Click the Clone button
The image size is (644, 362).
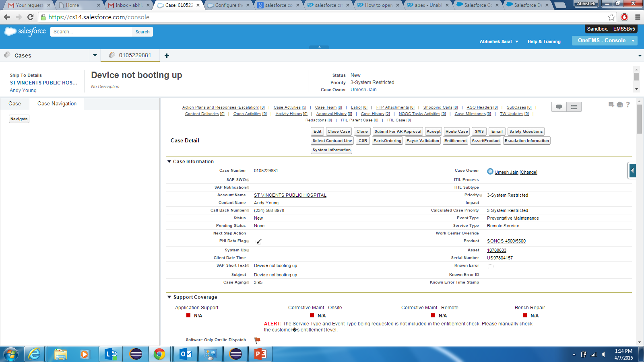pos(362,132)
